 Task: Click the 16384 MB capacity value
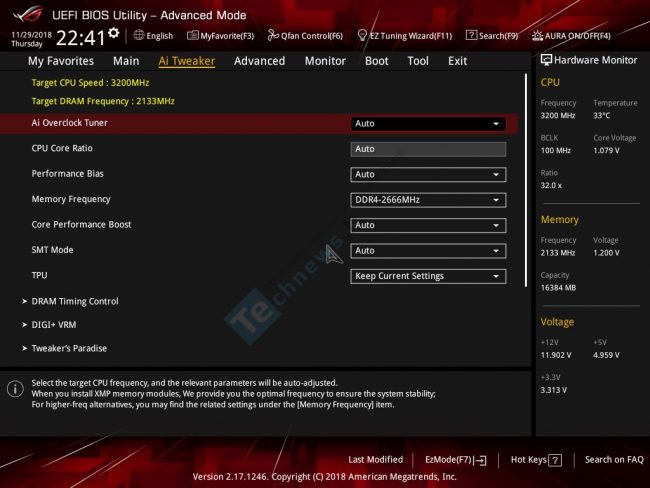click(558, 288)
